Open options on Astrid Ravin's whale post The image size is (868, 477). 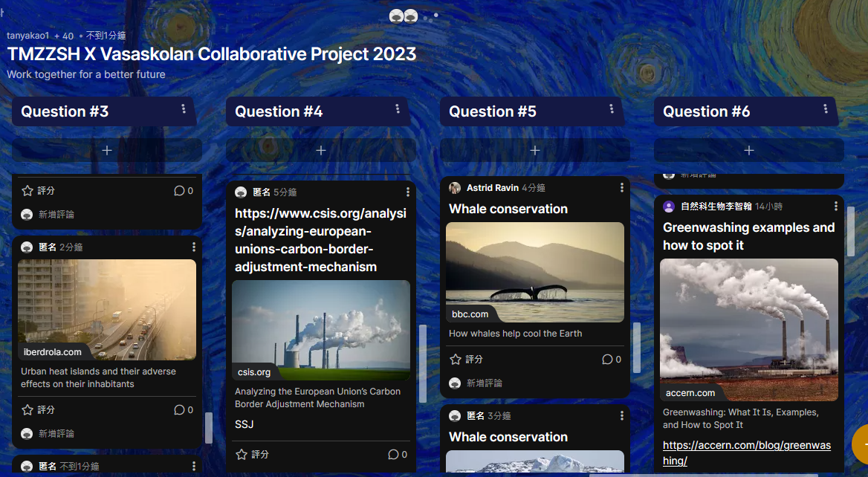(622, 188)
